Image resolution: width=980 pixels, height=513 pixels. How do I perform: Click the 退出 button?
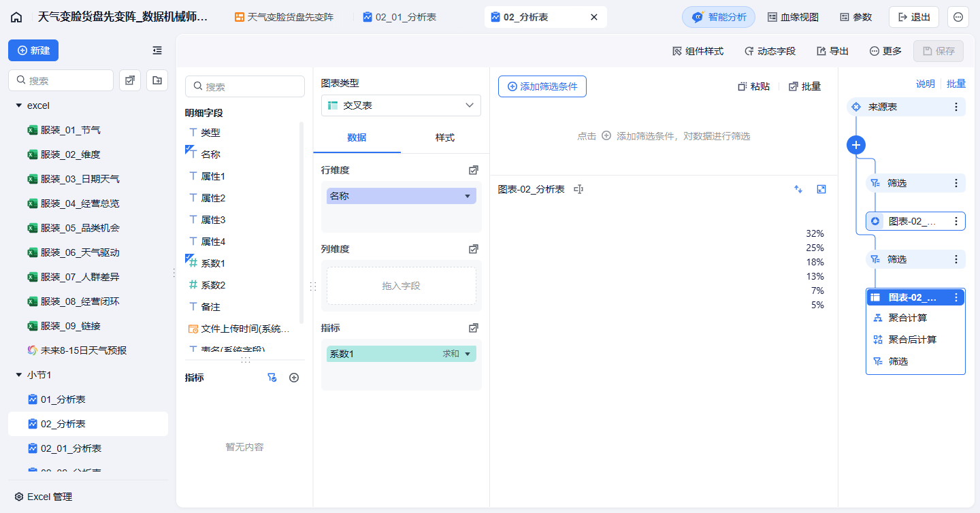(x=914, y=17)
